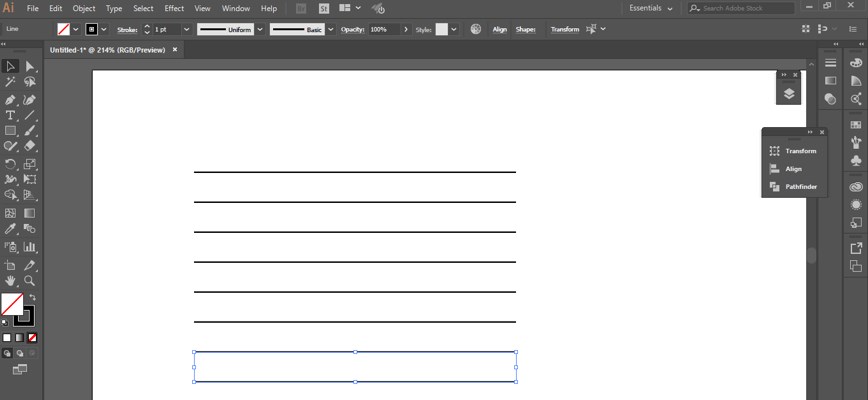The width and height of the screenshot is (868, 400).
Task: Click the Stroke panel link
Action: coord(127,29)
